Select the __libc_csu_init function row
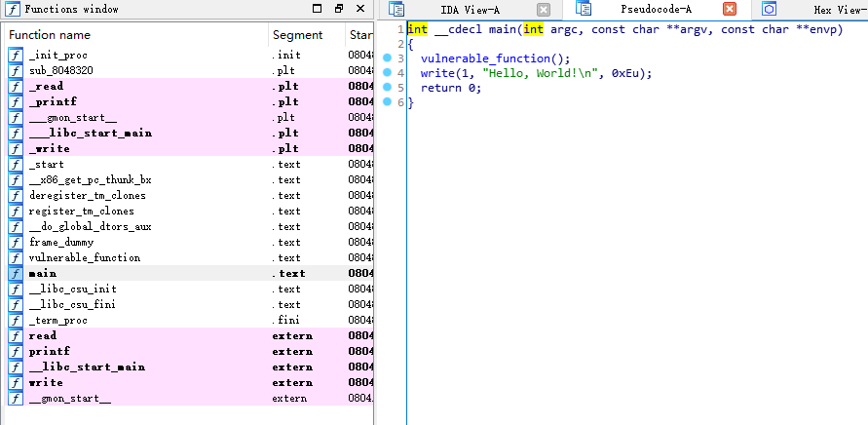868x425 pixels. [x=72, y=290]
